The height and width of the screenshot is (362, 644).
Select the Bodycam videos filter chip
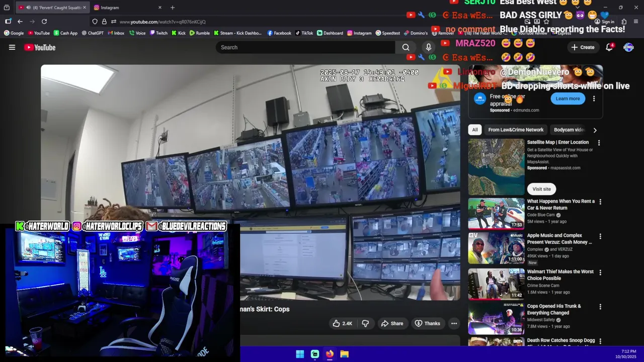[x=569, y=130]
